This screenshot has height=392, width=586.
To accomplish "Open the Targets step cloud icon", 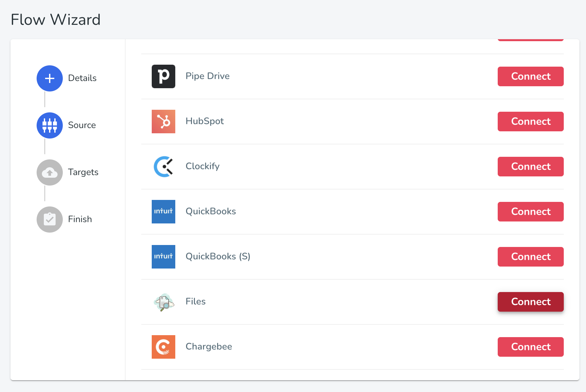I will coord(50,172).
